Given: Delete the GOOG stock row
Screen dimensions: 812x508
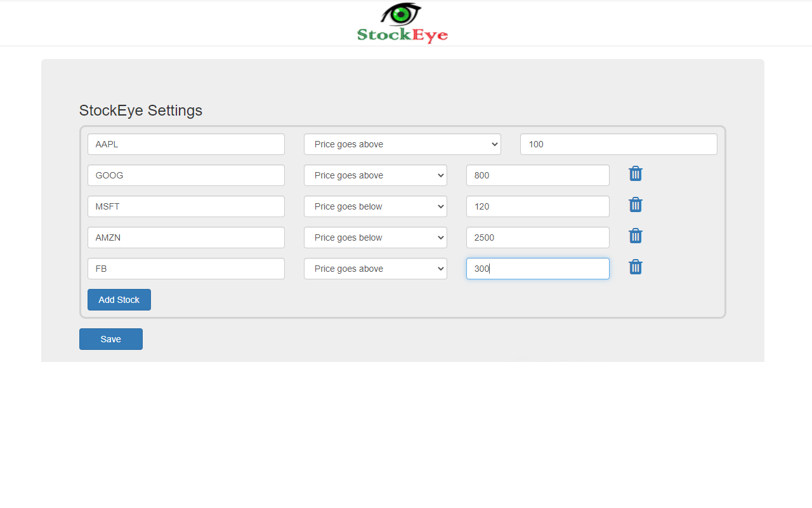Looking at the screenshot, I should point(635,174).
